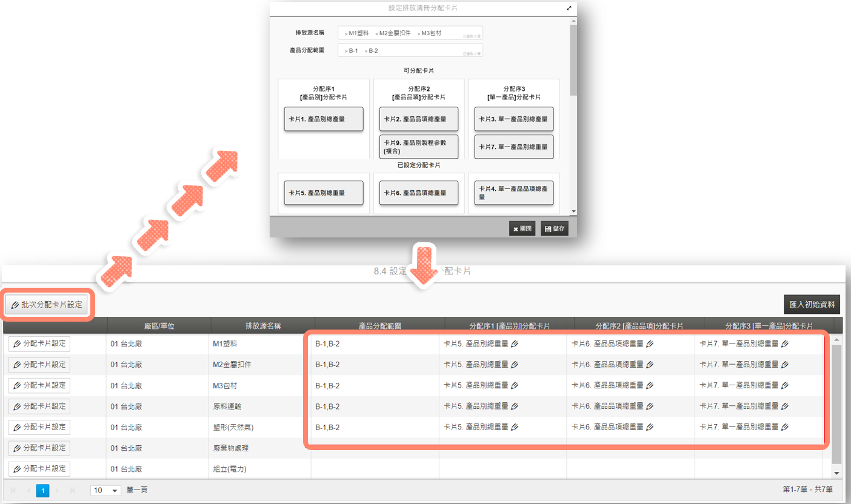Click the 廠區/單位 column header
The width and height of the screenshot is (851, 504).
[159, 326]
